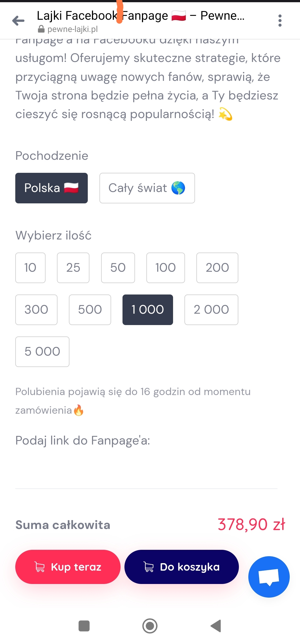Open the three-dot overflow menu
The height and width of the screenshot is (644, 300).
point(280,21)
